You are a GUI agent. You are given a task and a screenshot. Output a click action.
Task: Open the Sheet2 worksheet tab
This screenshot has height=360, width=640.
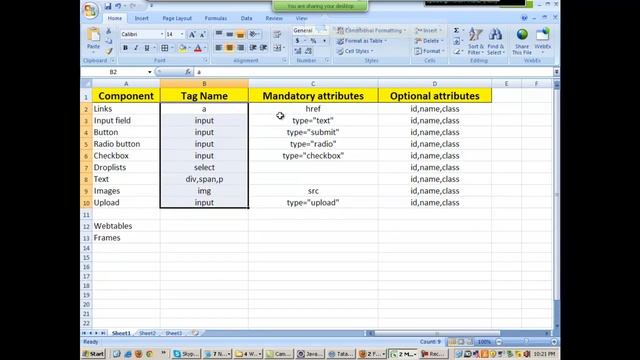click(147, 333)
